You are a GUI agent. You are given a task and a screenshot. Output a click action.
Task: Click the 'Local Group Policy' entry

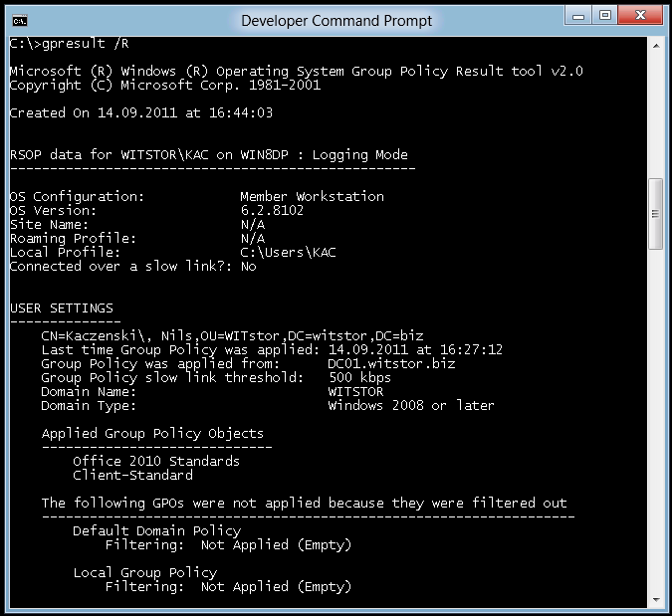145,573
